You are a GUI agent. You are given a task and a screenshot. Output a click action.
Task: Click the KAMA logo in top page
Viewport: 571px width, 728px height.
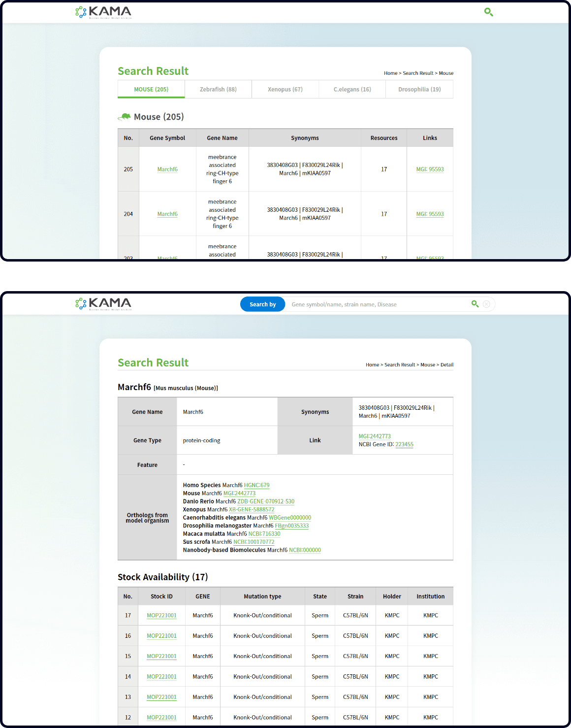[103, 12]
